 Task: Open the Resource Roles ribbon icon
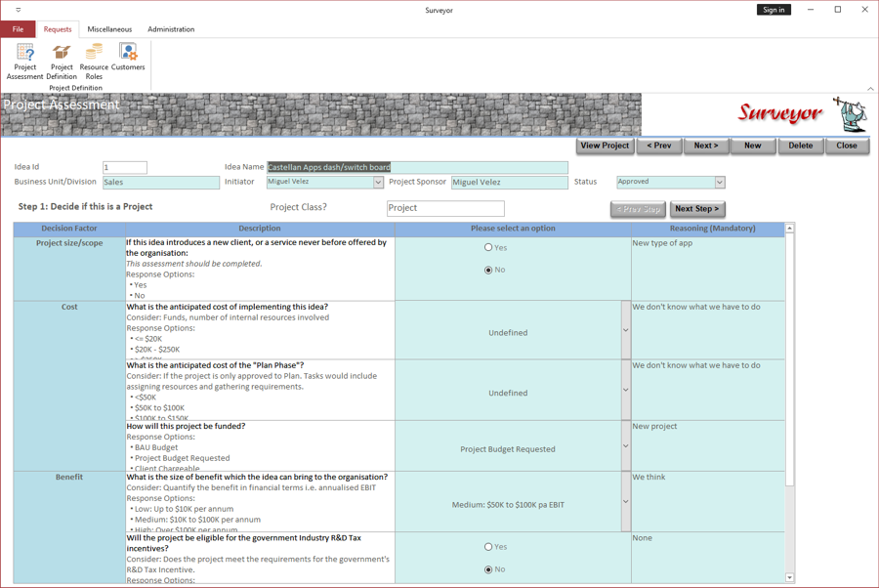(x=94, y=62)
